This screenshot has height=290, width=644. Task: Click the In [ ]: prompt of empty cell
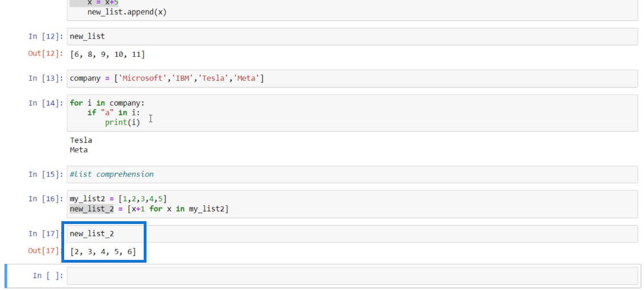tap(48, 276)
